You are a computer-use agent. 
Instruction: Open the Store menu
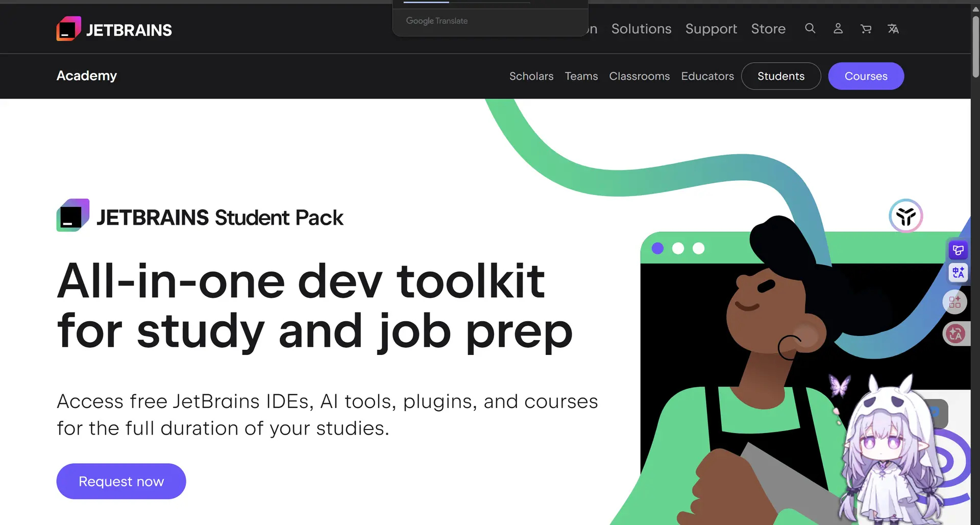point(768,29)
